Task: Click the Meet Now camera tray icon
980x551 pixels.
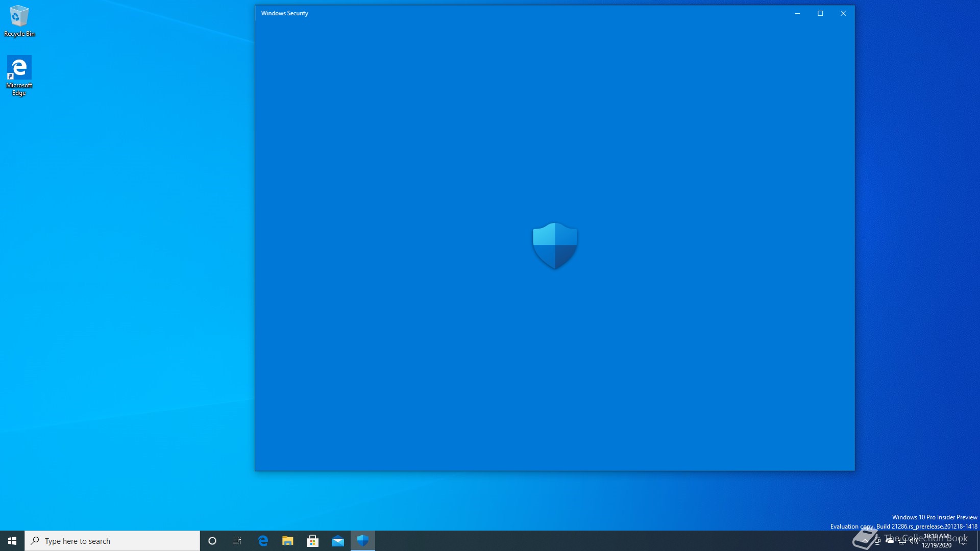Action: pyautogui.click(x=877, y=541)
